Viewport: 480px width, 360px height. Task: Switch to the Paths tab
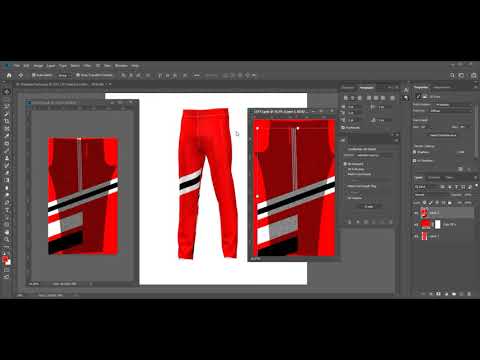(x=449, y=178)
